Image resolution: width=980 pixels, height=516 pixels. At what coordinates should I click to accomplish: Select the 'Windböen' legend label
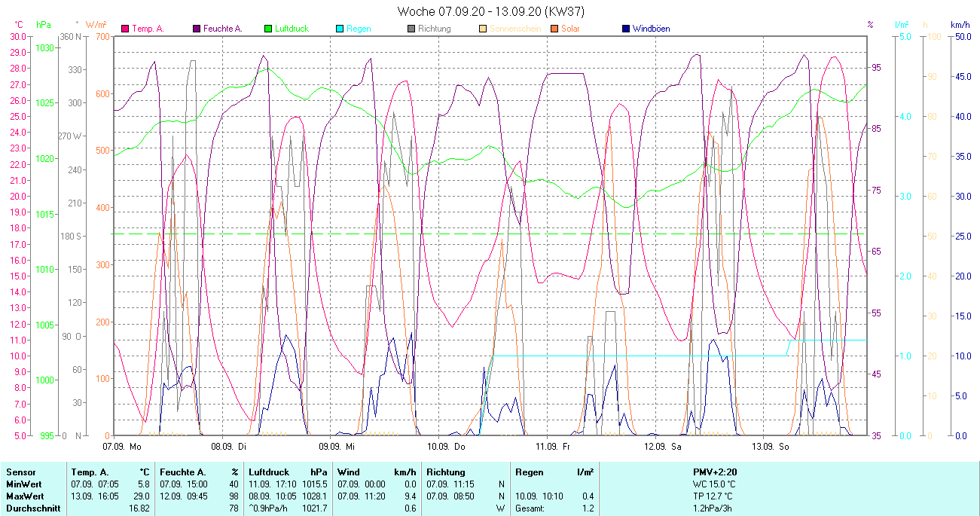tap(651, 29)
